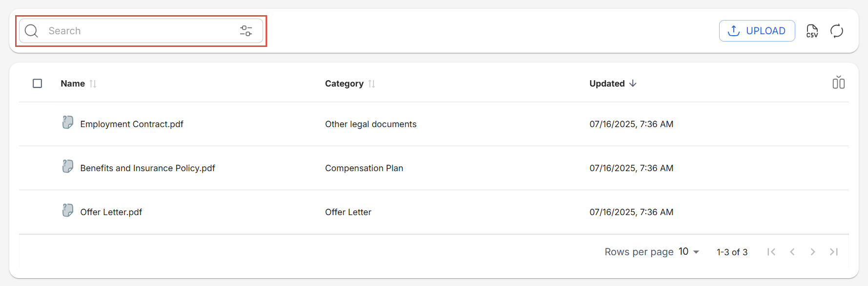This screenshot has height=286, width=868.
Task: Sort the table by Name column
Action: coord(73,84)
